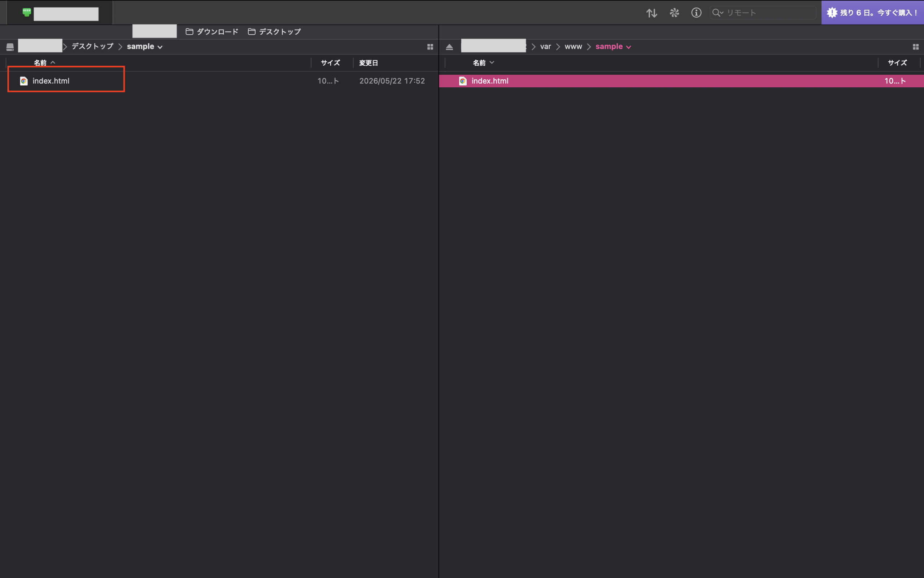Screen dimensions: 924x578
Task: Open the info inspector icon
Action: [x=697, y=13]
